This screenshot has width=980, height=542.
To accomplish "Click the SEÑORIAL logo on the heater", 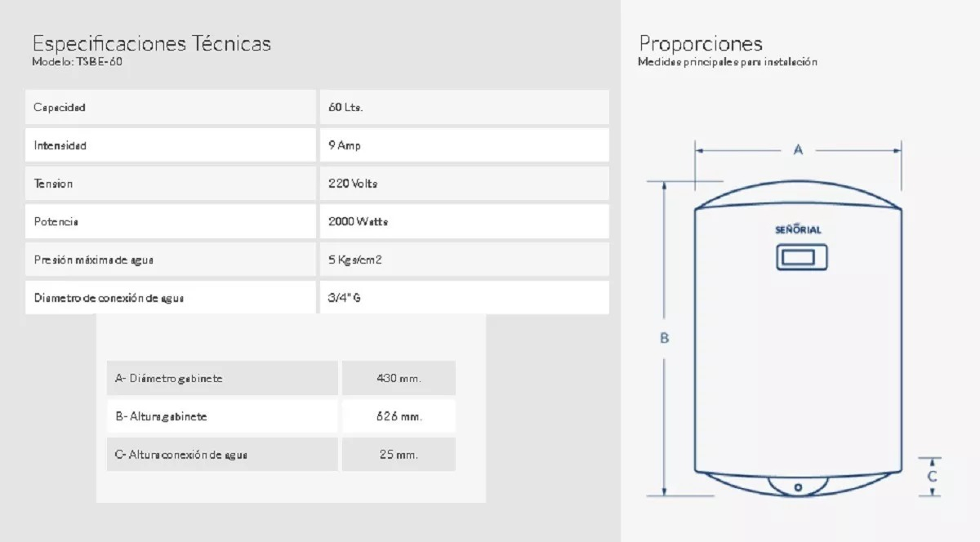I will point(798,230).
